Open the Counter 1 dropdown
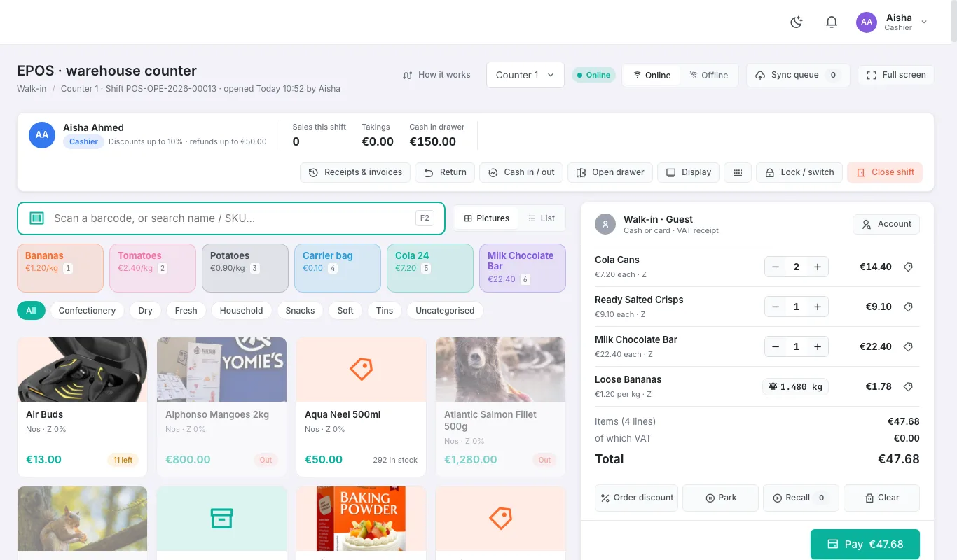957x560 pixels. [525, 75]
